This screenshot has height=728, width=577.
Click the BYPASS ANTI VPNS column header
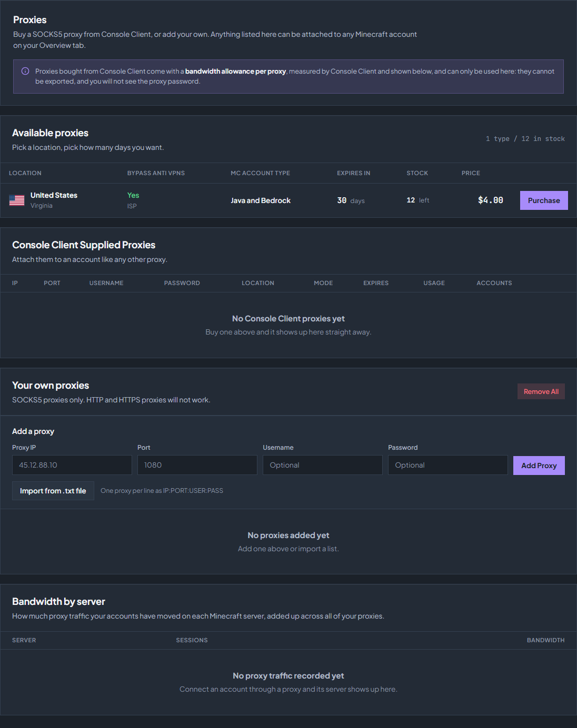coord(156,173)
